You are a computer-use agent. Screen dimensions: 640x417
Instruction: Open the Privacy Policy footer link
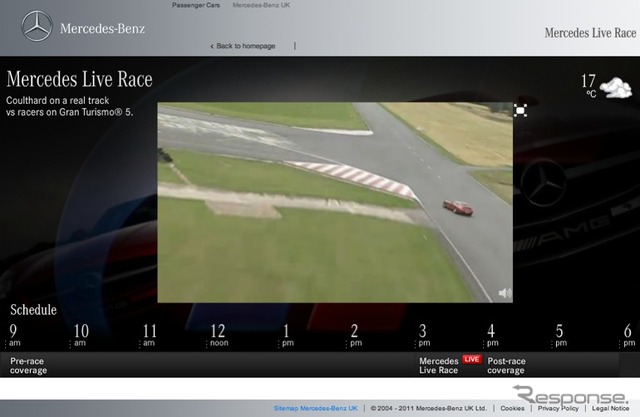(x=558, y=408)
